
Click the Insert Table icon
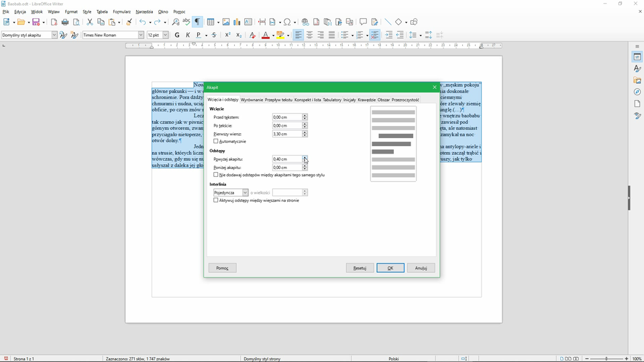211,22
